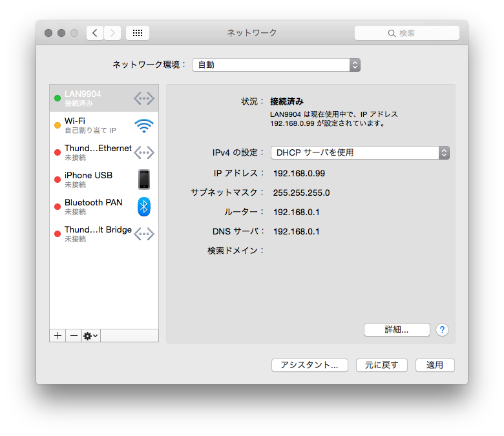Click the blue Wi-Fi signal icon

(144, 125)
